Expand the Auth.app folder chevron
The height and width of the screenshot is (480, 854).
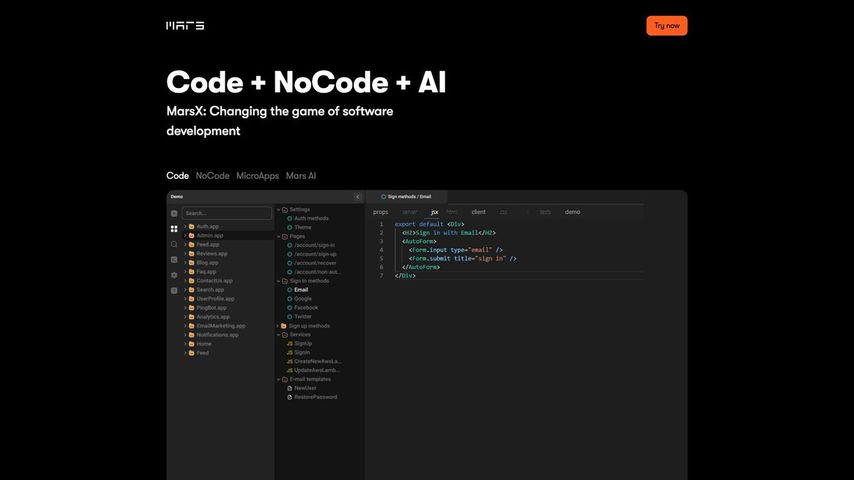click(185, 226)
